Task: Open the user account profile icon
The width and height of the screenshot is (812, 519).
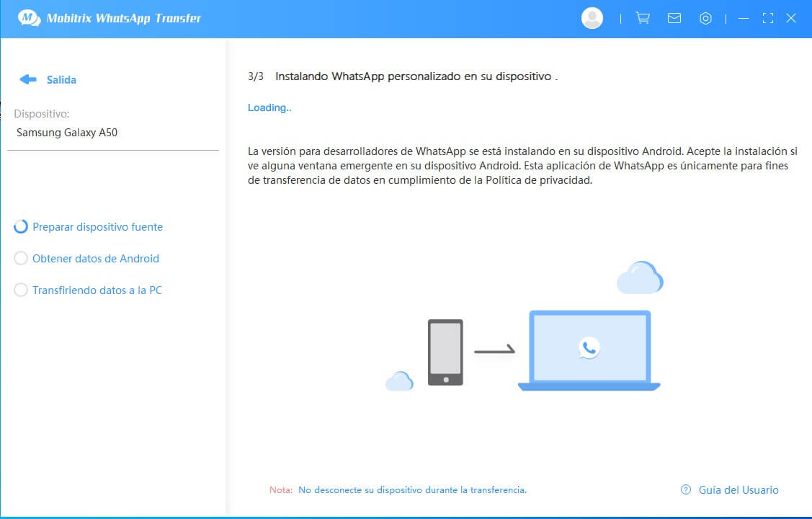Action: point(592,19)
